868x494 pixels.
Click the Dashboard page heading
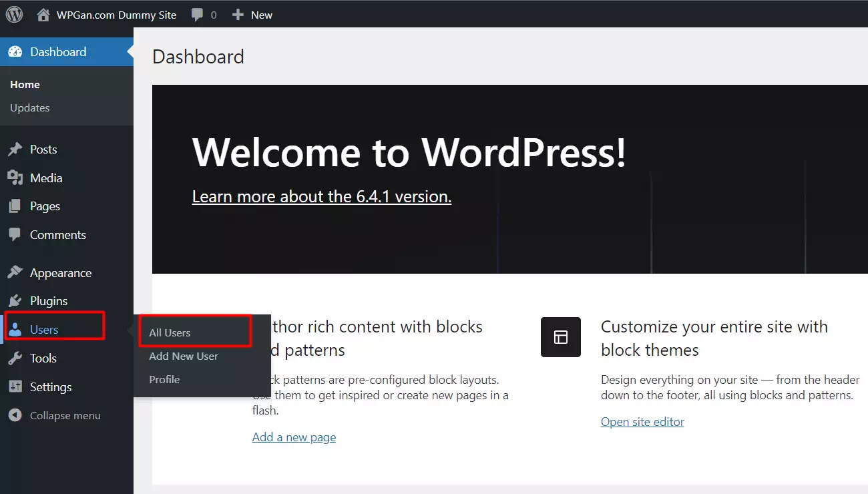point(198,57)
